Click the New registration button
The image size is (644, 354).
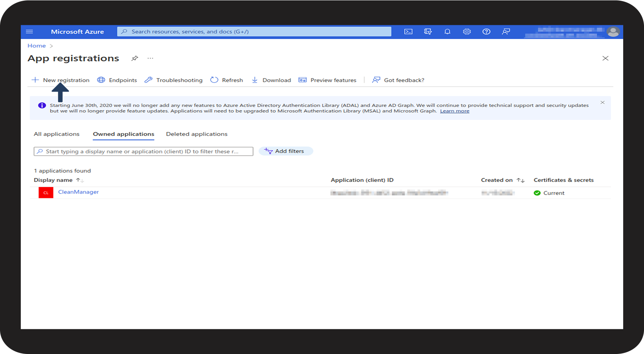pyautogui.click(x=61, y=80)
